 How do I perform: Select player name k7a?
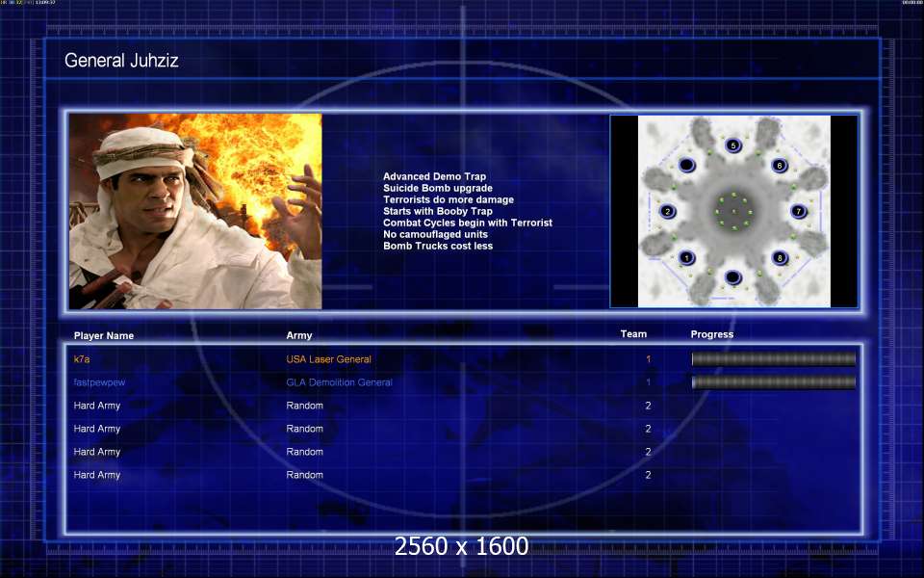pyautogui.click(x=82, y=359)
